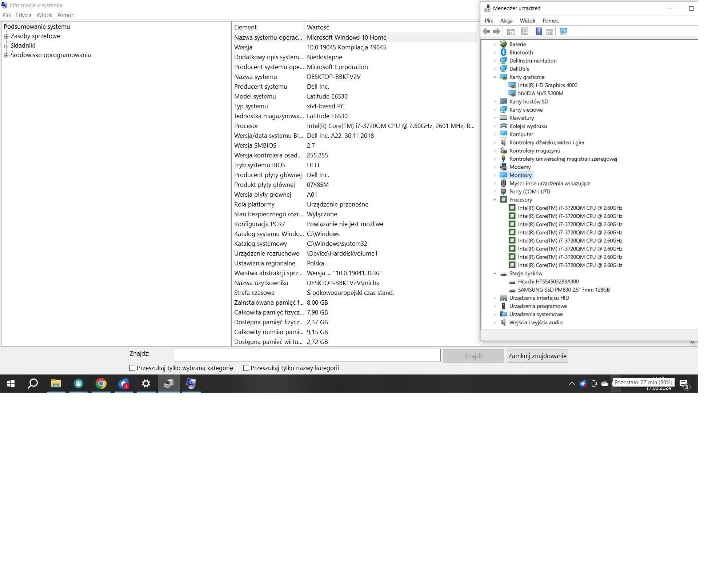Viewport: 728px width, 573px height.
Task: Select DellInstrumentation tree item
Action: pos(533,61)
